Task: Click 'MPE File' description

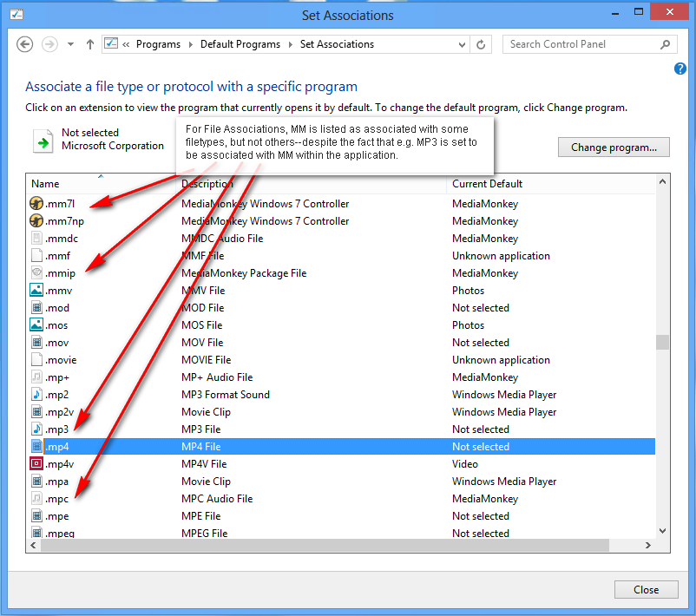Action: tap(200, 516)
